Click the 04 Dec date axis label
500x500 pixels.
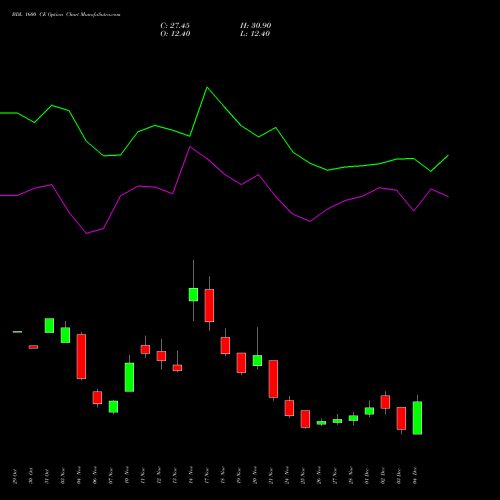click(x=415, y=476)
